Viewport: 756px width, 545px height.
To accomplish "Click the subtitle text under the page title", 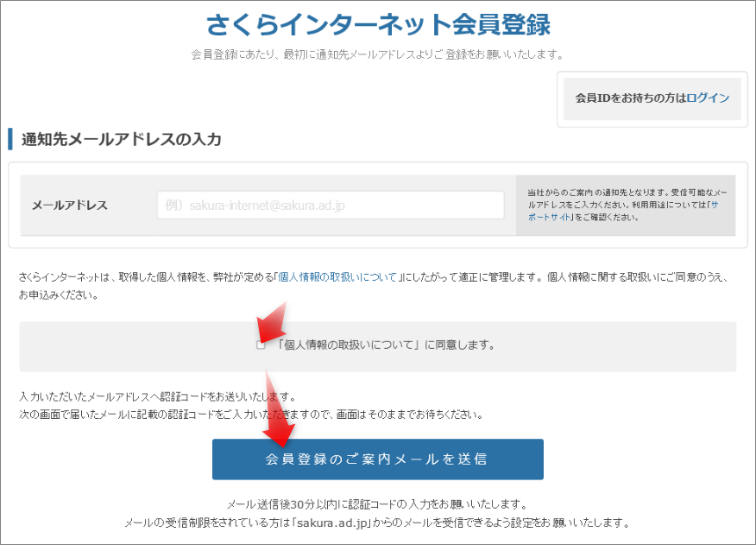I will (377, 55).
